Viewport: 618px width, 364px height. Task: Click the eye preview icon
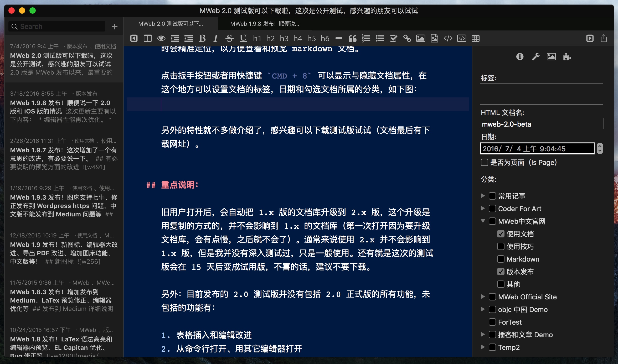pyautogui.click(x=161, y=38)
